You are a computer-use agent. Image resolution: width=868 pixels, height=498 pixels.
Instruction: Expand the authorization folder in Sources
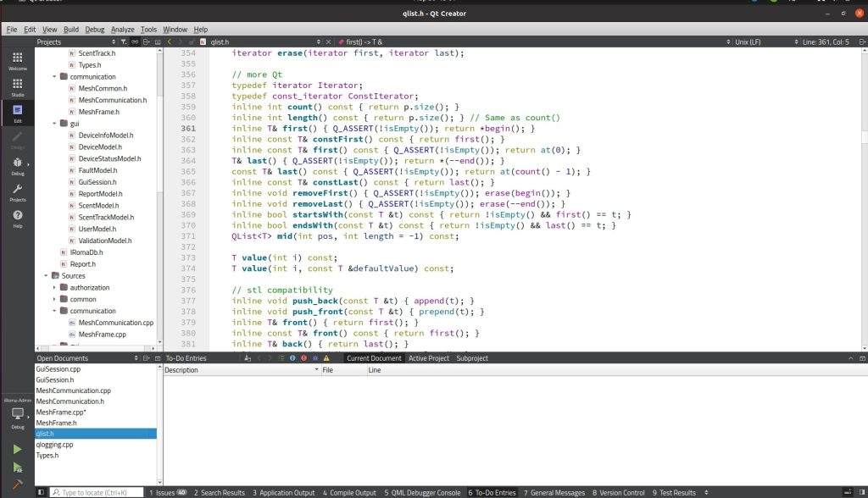click(x=55, y=287)
